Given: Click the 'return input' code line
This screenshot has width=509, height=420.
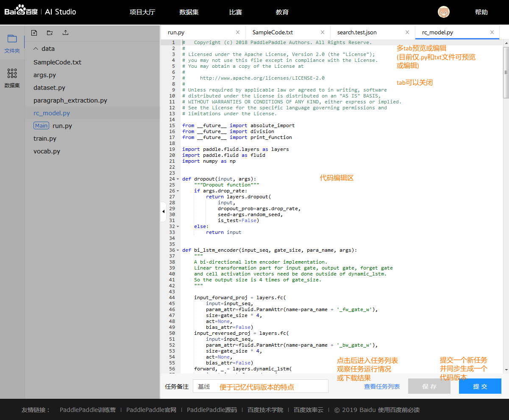Looking at the screenshot, I should click(x=223, y=232).
